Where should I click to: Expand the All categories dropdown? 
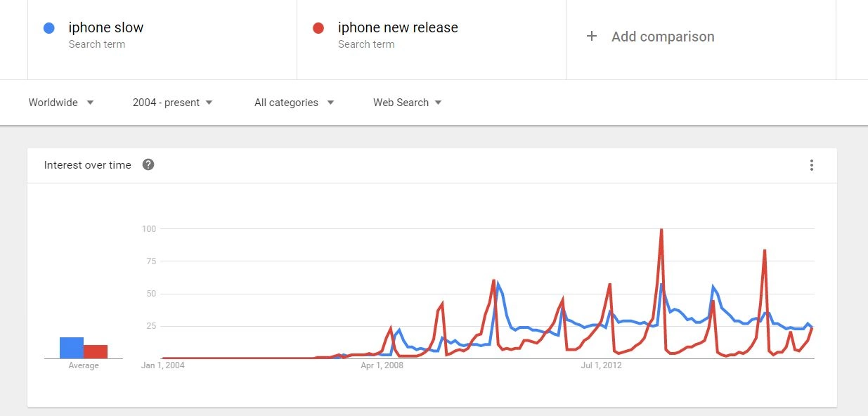(294, 103)
